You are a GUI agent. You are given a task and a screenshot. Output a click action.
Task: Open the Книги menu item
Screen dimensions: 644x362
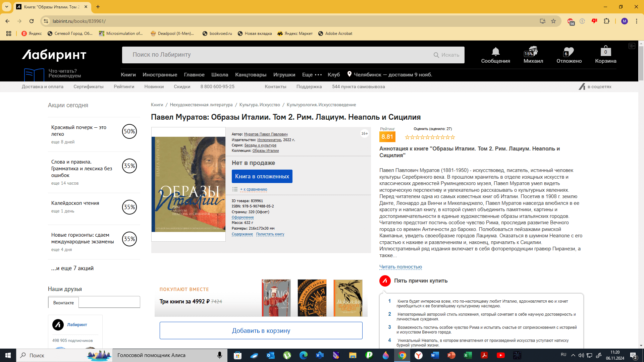(x=128, y=74)
